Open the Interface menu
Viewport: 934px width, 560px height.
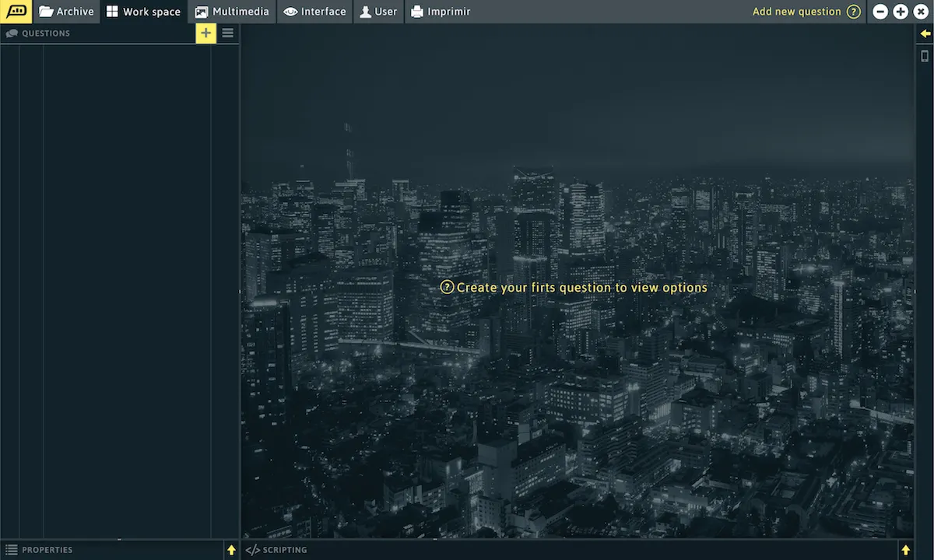314,12
